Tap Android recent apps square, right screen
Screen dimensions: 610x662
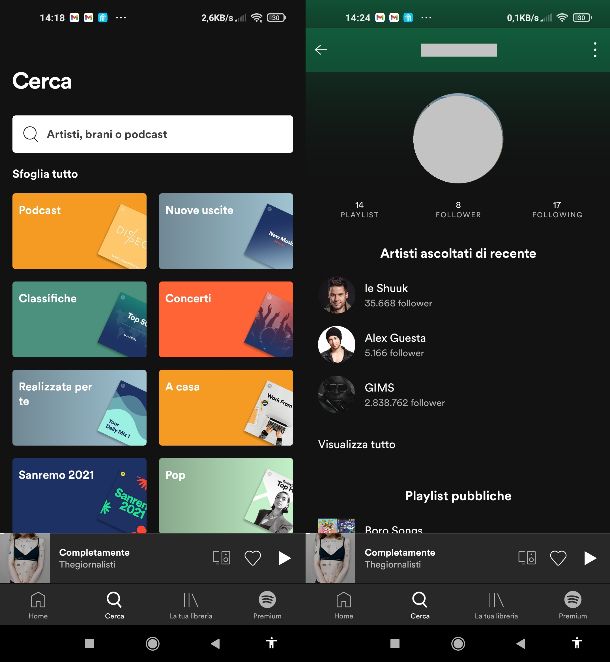pos(395,643)
